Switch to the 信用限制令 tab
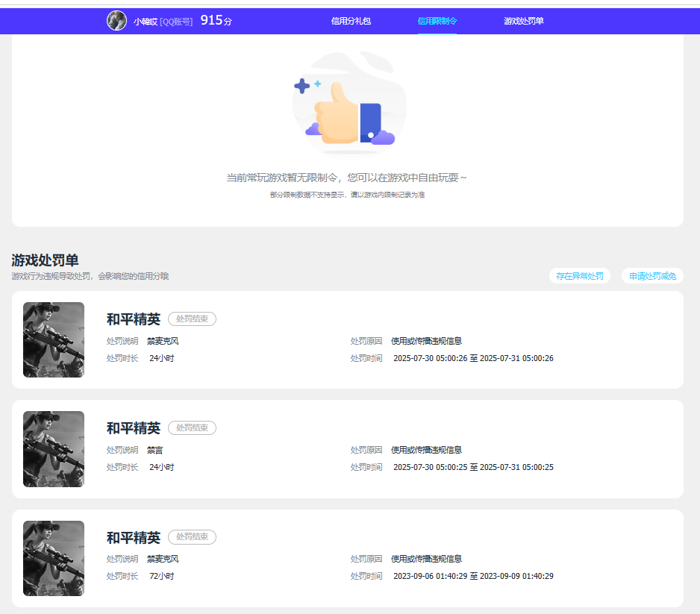The height and width of the screenshot is (614, 700). point(437,21)
